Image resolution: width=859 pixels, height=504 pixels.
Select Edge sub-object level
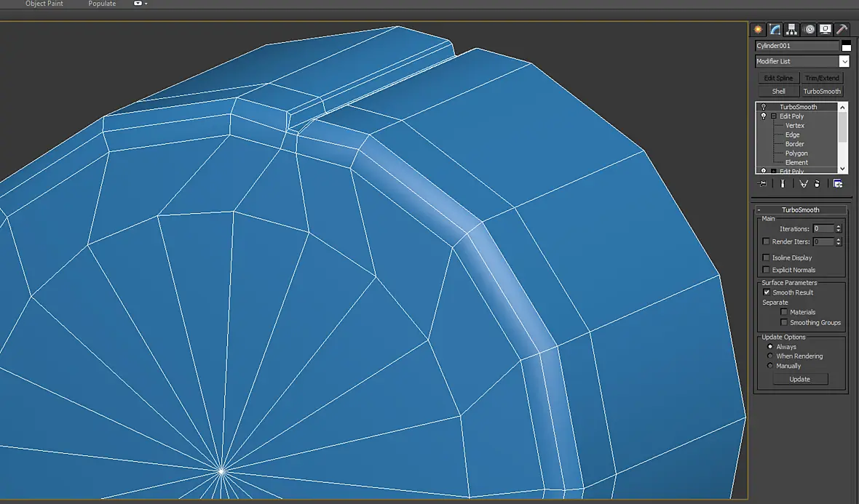coord(792,135)
